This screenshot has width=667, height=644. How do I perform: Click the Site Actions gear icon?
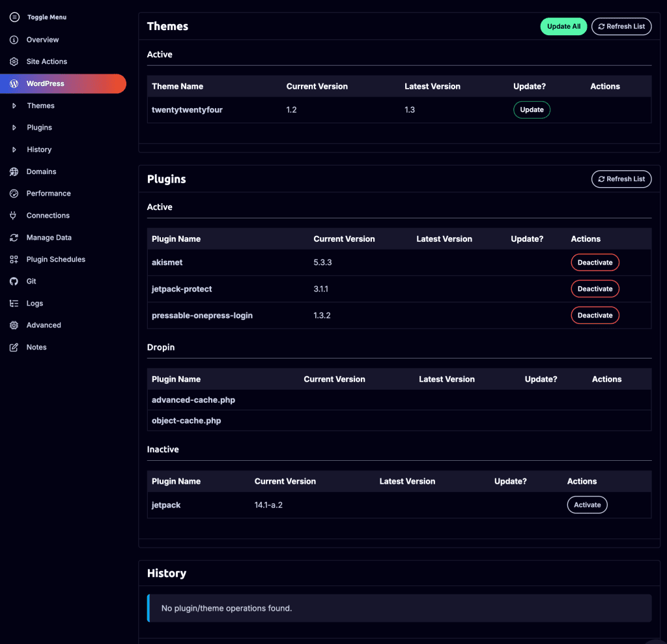[x=14, y=61]
